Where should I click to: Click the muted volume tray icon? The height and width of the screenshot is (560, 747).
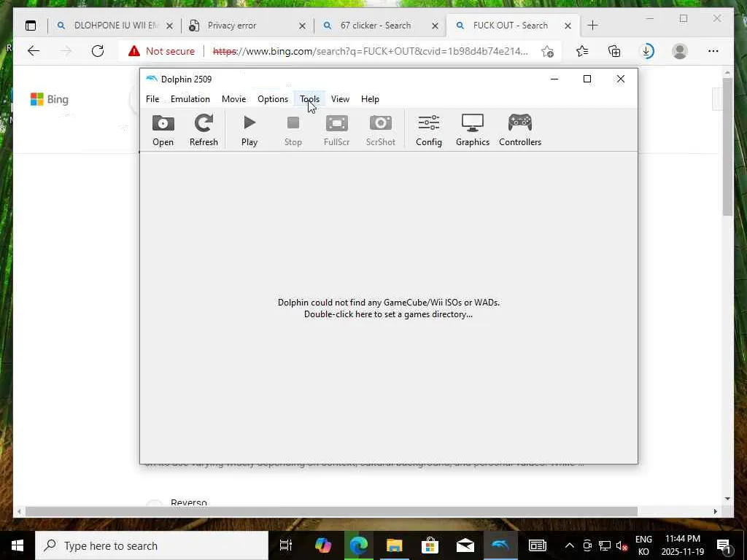(622, 545)
